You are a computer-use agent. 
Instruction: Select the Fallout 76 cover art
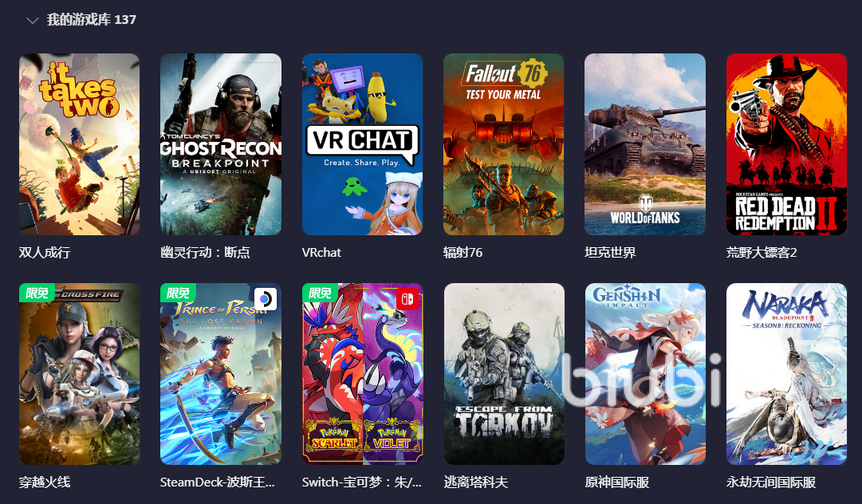coord(504,144)
